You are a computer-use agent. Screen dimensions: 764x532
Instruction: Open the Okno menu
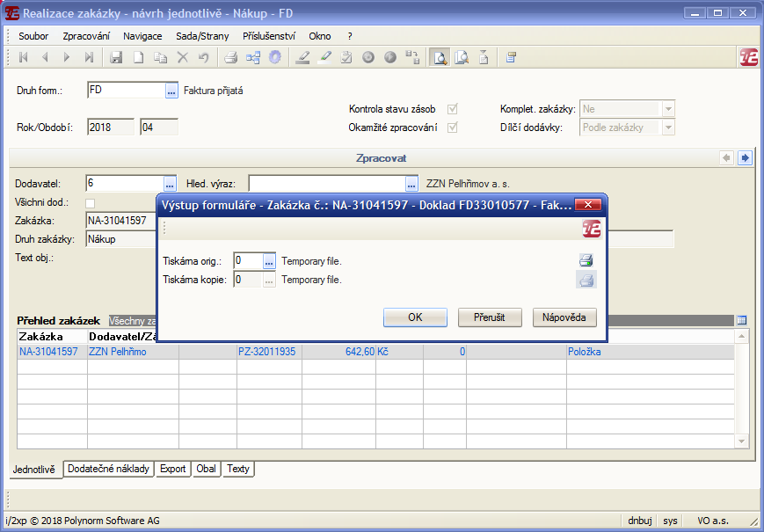tap(320, 36)
